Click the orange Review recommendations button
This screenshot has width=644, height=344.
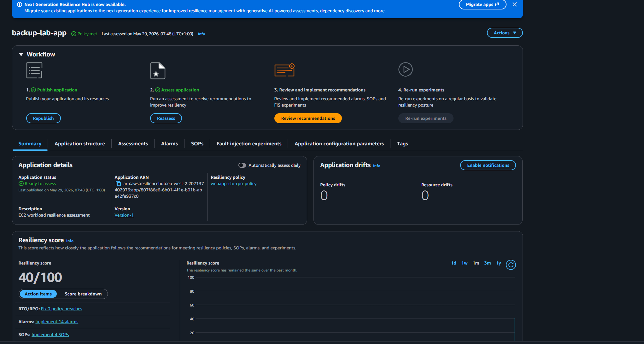click(308, 118)
